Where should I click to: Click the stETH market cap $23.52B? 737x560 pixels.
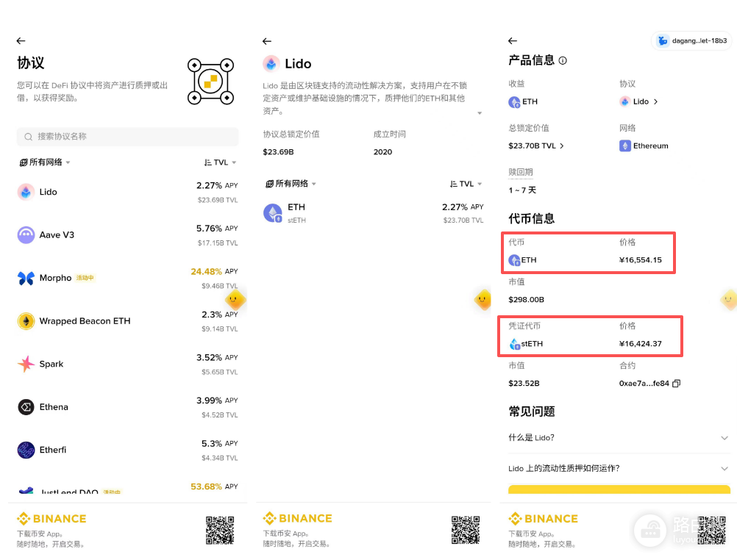tap(524, 384)
